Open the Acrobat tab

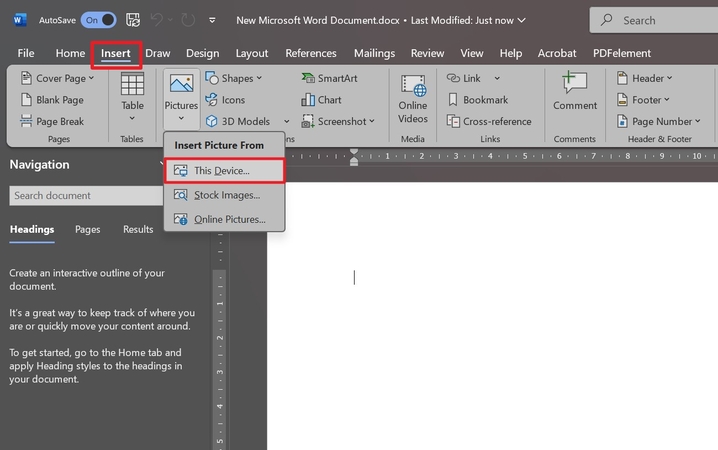[x=557, y=53]
